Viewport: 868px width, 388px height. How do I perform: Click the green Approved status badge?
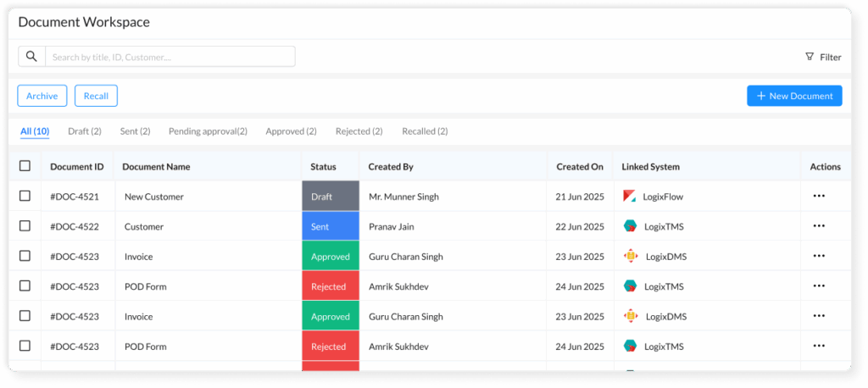pos(331,257)
